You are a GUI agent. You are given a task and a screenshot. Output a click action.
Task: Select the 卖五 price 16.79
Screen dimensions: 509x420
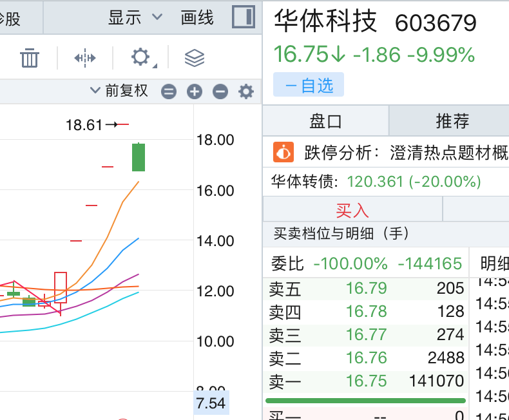click(x=366, y=288)
